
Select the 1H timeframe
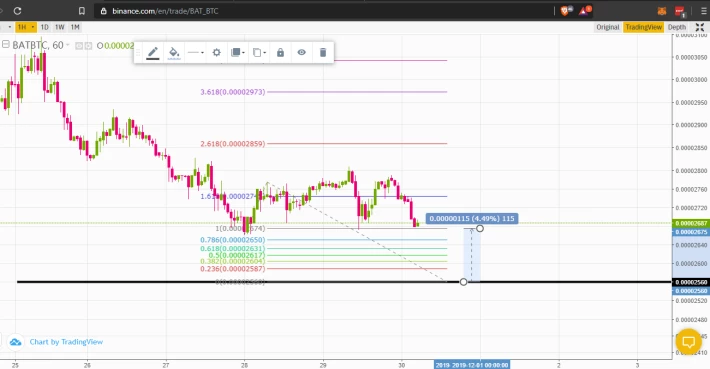point(22,27)
